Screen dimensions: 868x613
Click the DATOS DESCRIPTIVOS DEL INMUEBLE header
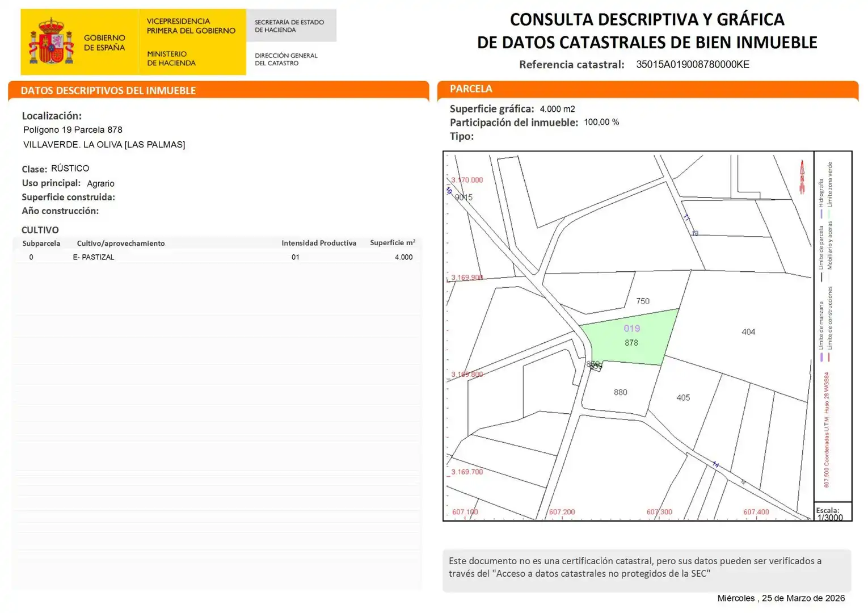pyautogui.click(x=108, y=90)
